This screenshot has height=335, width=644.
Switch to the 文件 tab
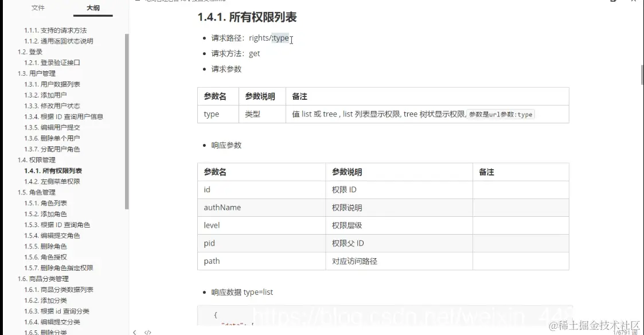tap(38, 8)
